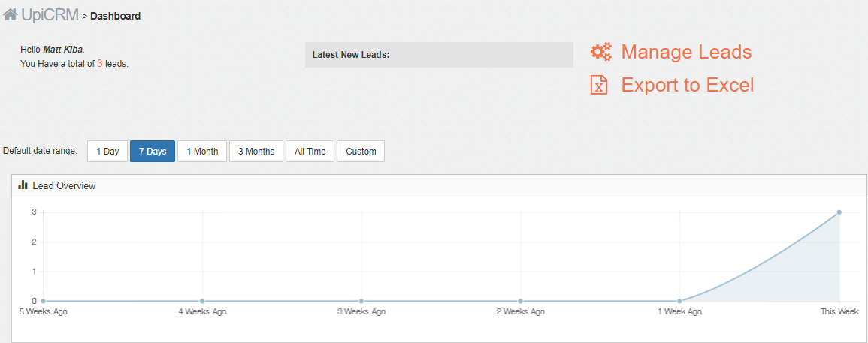Switch to 1 Month date range
868x343 pixels.
[202, 151]
